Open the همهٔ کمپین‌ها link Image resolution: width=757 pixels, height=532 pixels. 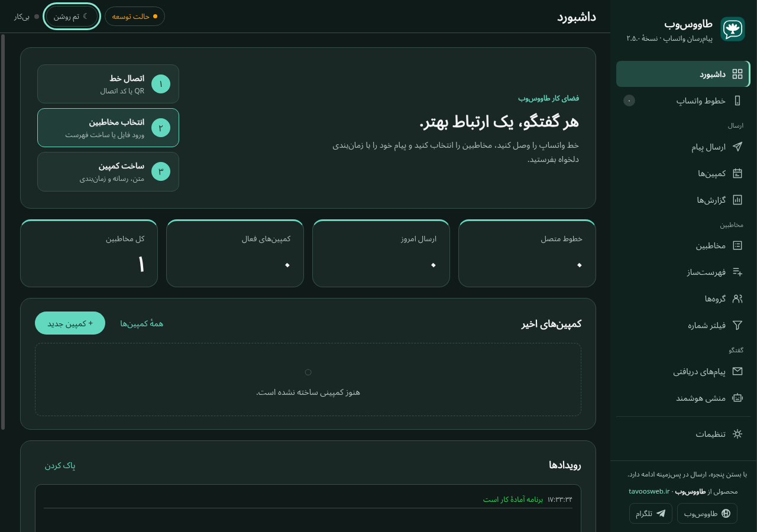point(142,323)
